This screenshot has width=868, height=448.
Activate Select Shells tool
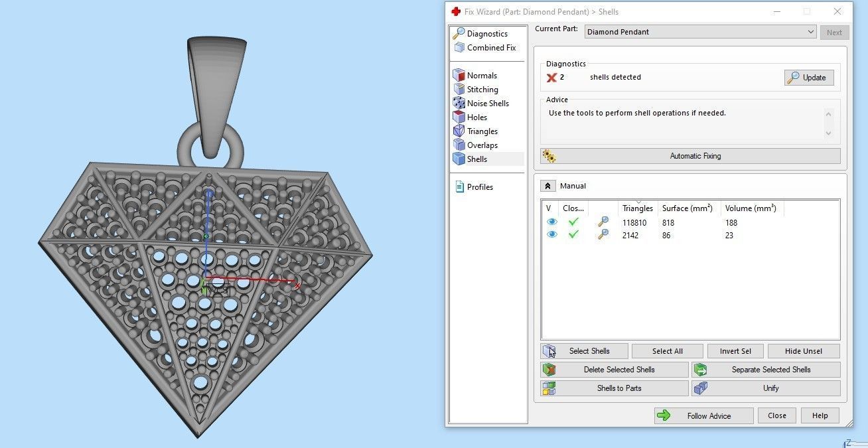click(x=585, y=351)
